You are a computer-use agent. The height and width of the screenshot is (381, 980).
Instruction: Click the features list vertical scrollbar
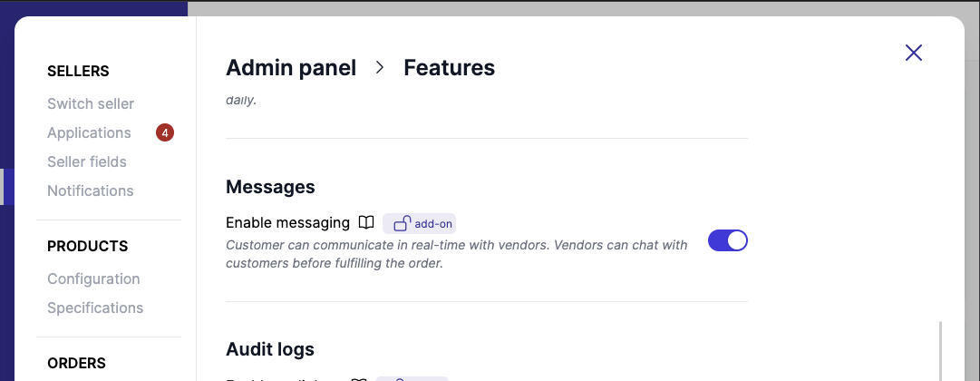[940, 351]
